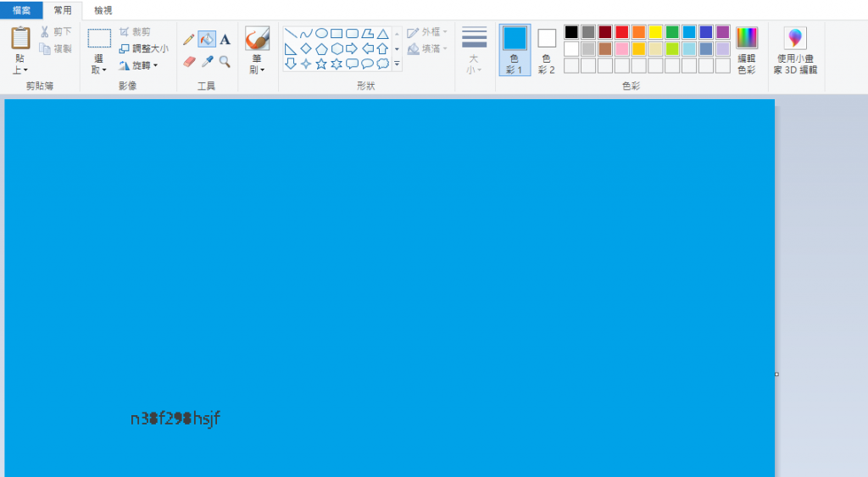Choose the Pentagon shape
868x477 pixels.
[x=321, y=48]
